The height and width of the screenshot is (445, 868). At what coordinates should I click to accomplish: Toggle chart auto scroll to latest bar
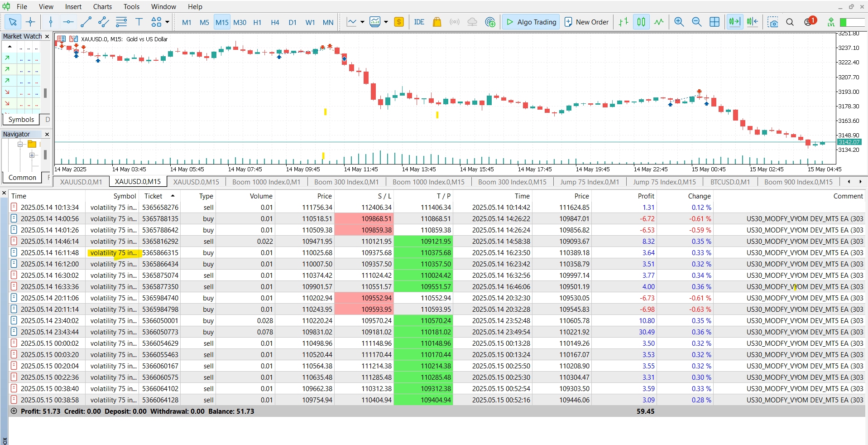(734, 22)
